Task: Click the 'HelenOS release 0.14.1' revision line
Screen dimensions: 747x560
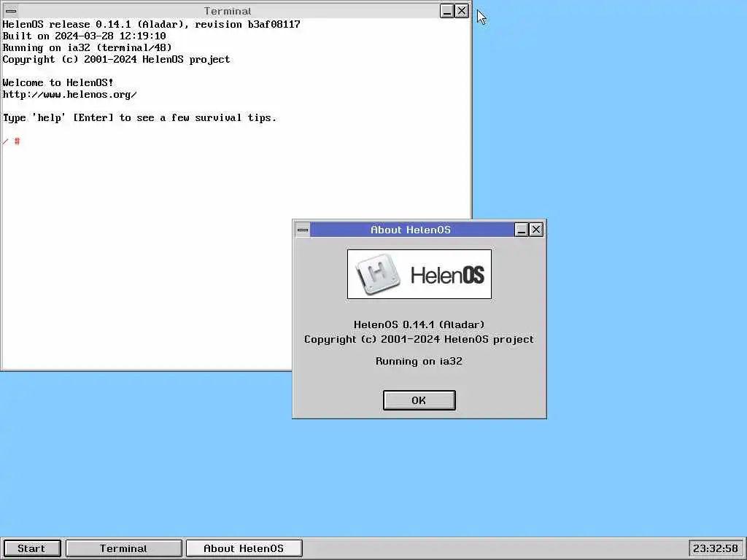Action: pyautogui.click(x=152, y=24)
